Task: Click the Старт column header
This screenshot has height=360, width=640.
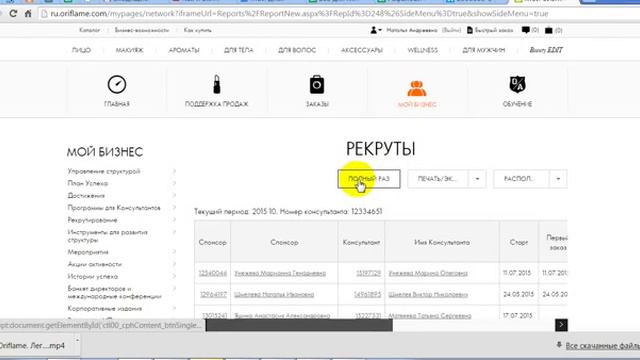Action: pyautogui.click(x=519, y=242)
